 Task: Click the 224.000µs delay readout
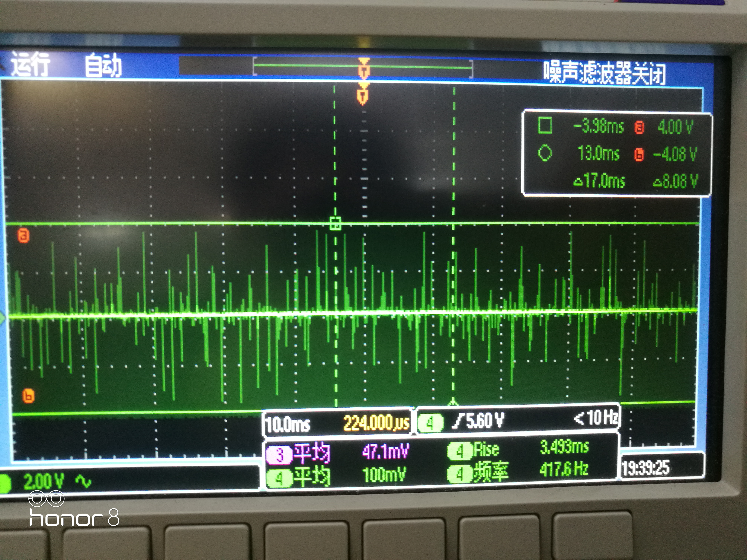pos(376,423)
